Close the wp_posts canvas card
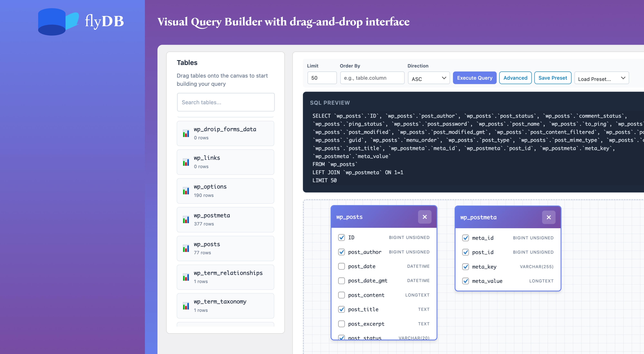The image size is (644, 354). pos(425,217)
